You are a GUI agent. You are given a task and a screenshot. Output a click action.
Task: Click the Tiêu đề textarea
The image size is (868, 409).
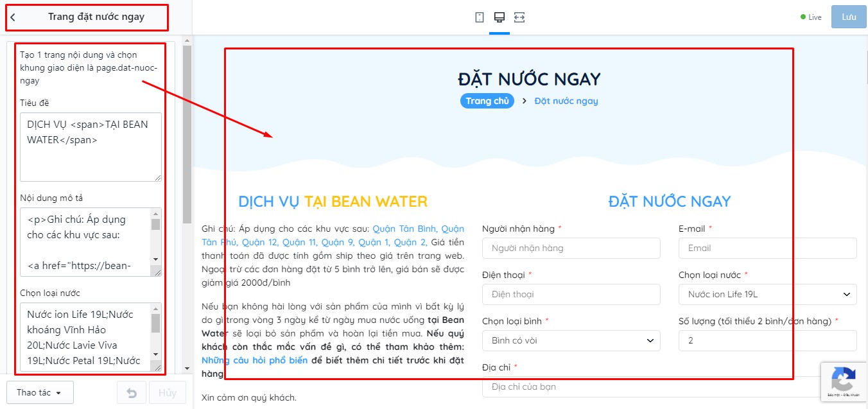tap(91, 147)
